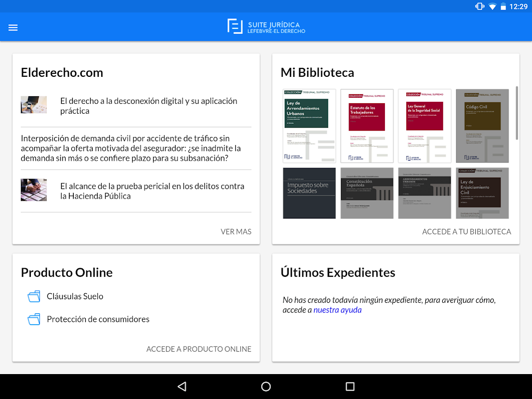
Task: Click the Mi Biblioteca scrollbar
Action: [517, 113]
